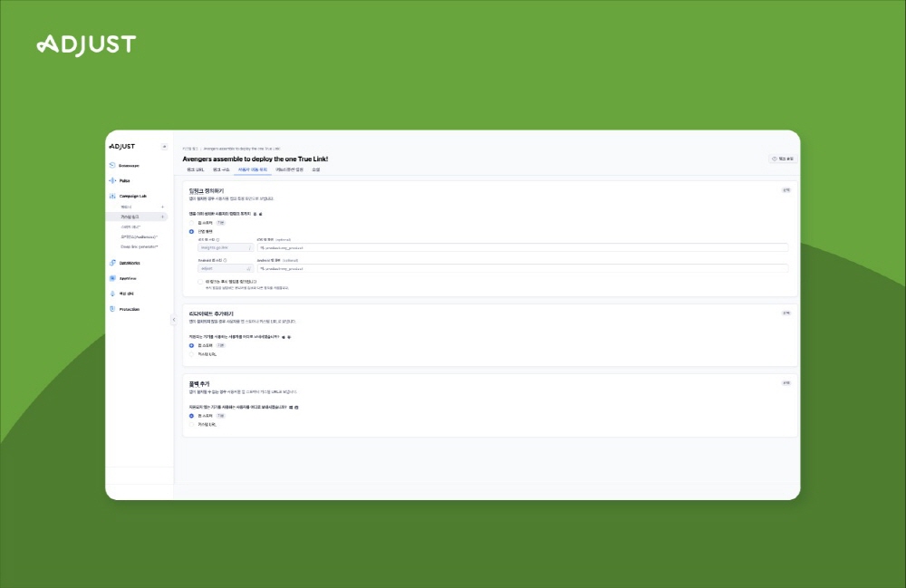Open the Audiences sidebar sub-item
906x588 pixels.
[140, 236]
